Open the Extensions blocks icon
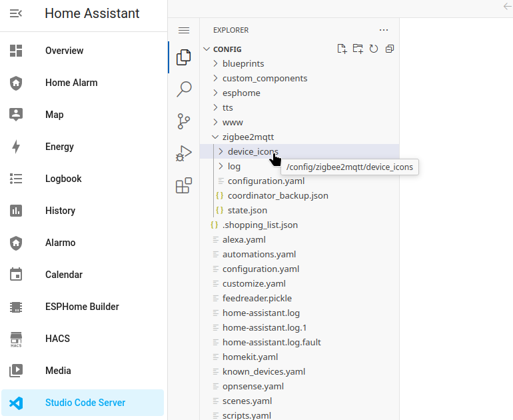The image size is (513, 420). (184, 185)
